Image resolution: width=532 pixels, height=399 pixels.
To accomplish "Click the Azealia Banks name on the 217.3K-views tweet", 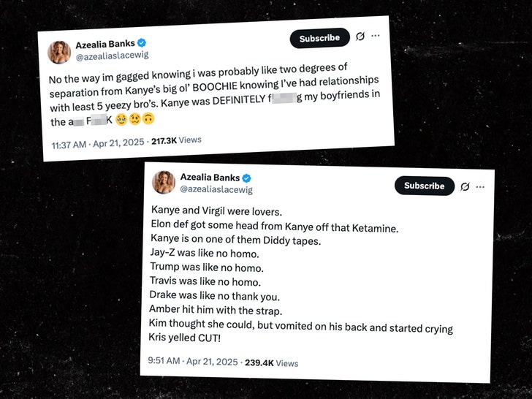I will click(x=106, y=45).
